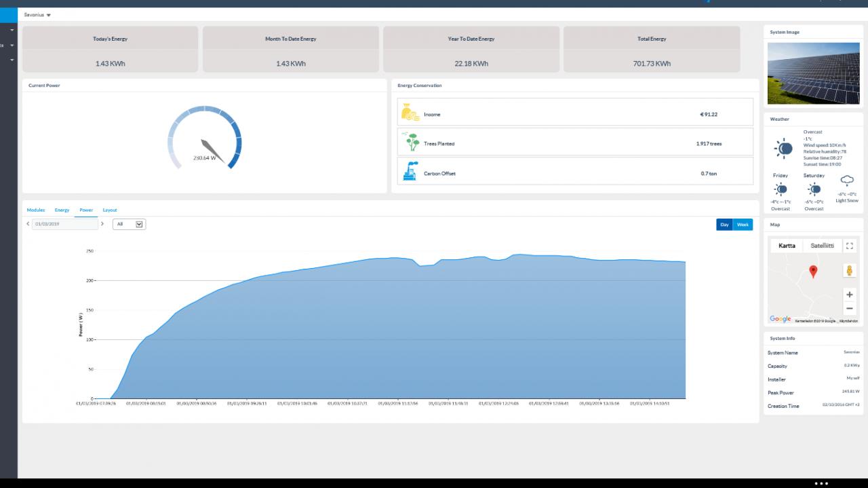Image resolution: width=868 pixels, height=488 pixels.
Task: Expand the third sidebar menu arrow
Action: [12, 60]
